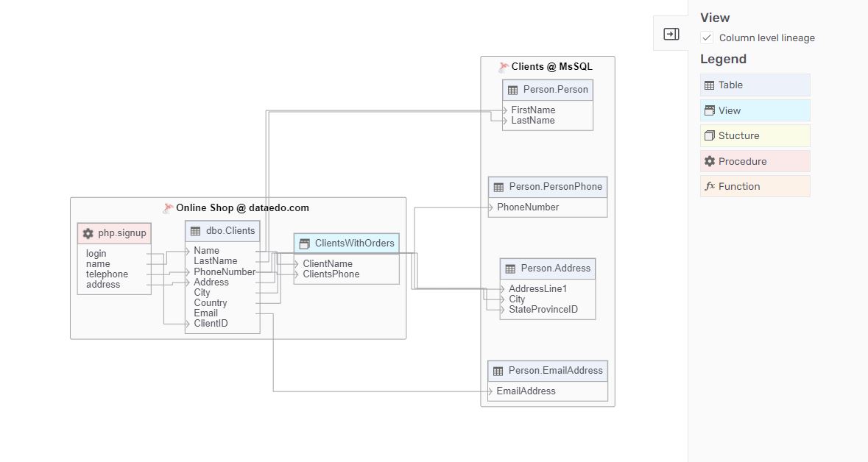Click the Structure icon in the Legend
Viewport: 868px width, 462px height.
point(710,135)
